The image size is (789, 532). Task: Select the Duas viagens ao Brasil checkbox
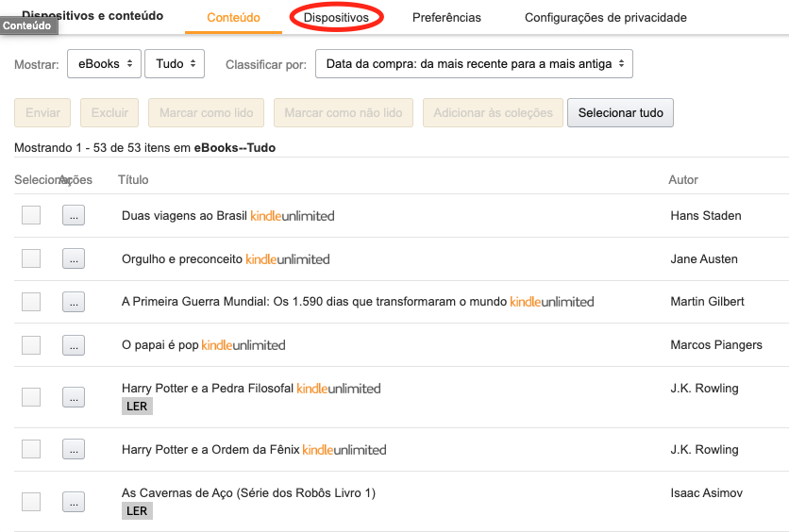point(31,215)
